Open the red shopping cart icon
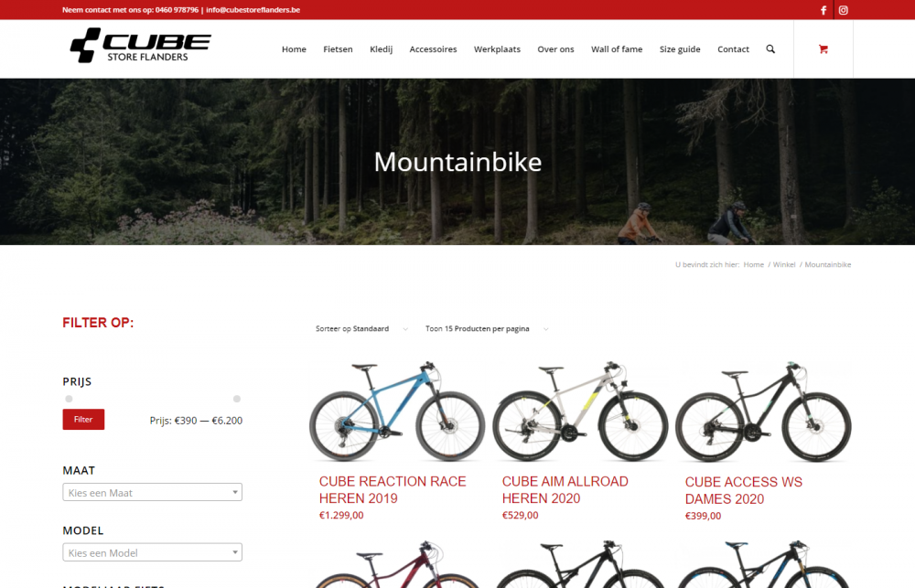The width and height of the screenshot is (915, 588). coord(823,49)
